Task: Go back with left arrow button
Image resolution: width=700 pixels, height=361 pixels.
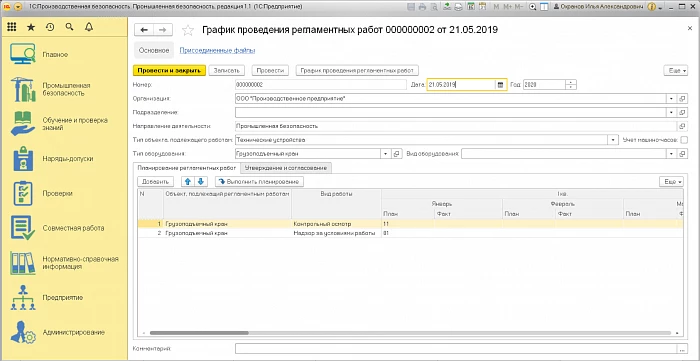Action: (144, 30)
